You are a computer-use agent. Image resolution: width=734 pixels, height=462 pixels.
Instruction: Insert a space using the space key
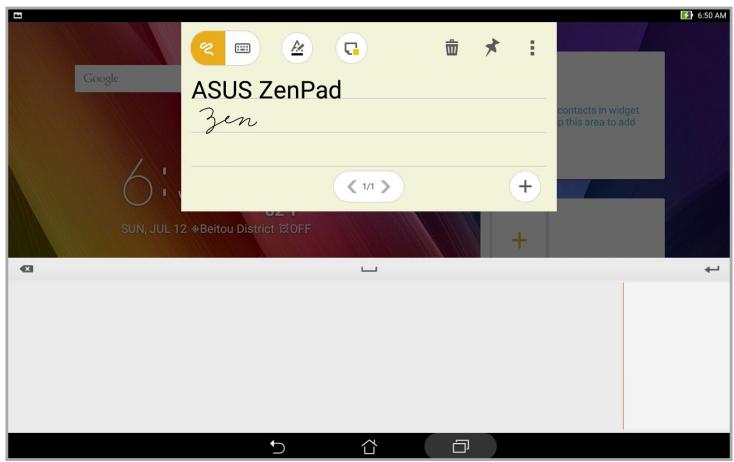click(x=369, y=269)
